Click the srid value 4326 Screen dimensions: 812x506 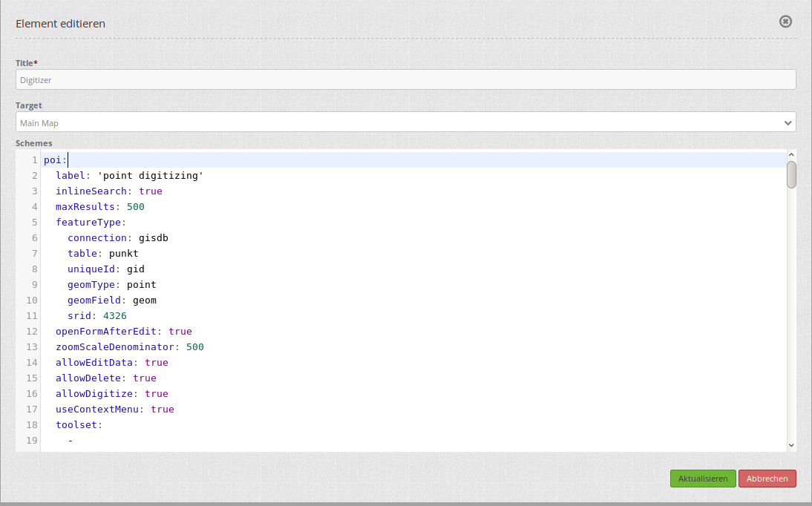pos(114,316)
